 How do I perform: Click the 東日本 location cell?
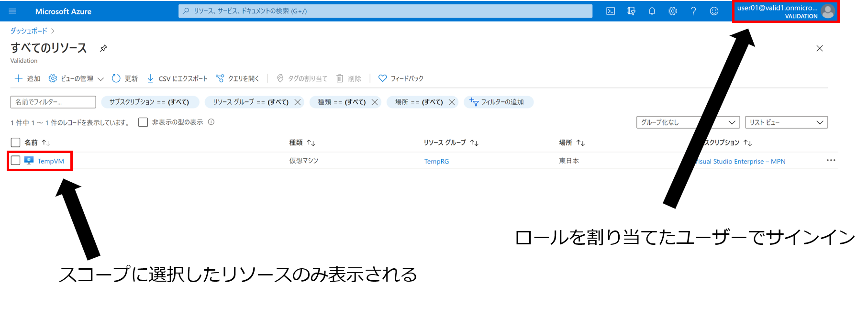[x=569, y=161]
